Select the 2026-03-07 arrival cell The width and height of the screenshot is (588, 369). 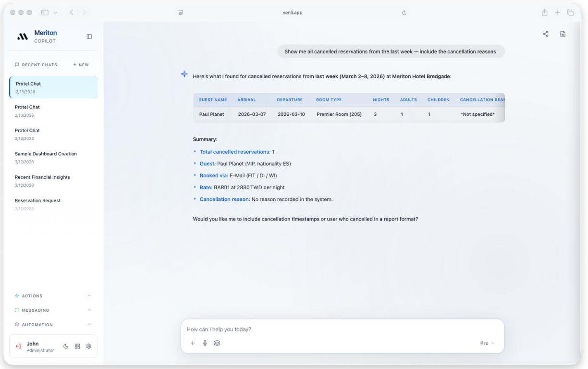click(x=252, y=114)
